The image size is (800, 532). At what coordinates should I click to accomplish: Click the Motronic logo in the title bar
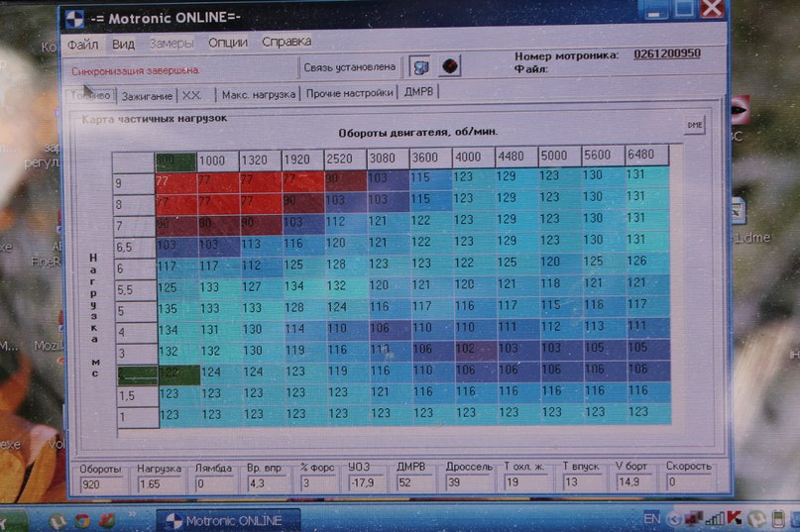[74, 19]
